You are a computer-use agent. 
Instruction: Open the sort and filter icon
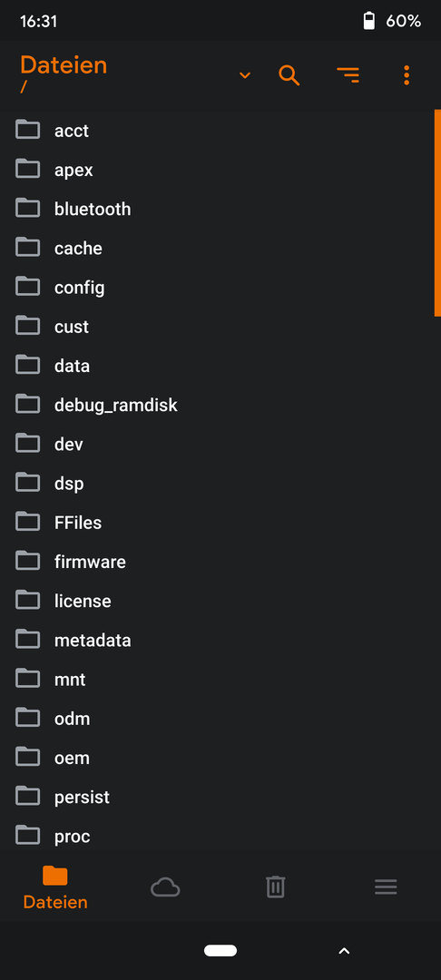point(348,75)
